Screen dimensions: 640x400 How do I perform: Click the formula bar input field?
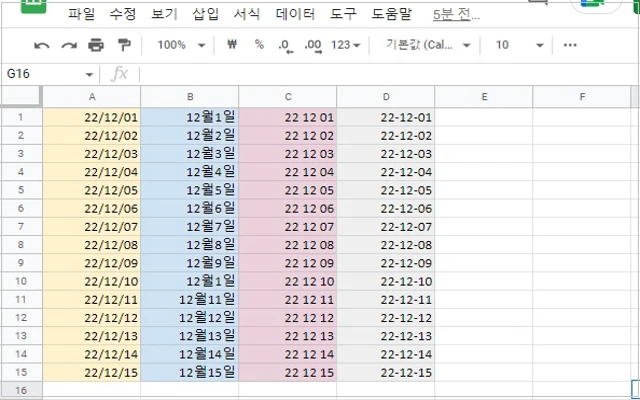point(388,74)
